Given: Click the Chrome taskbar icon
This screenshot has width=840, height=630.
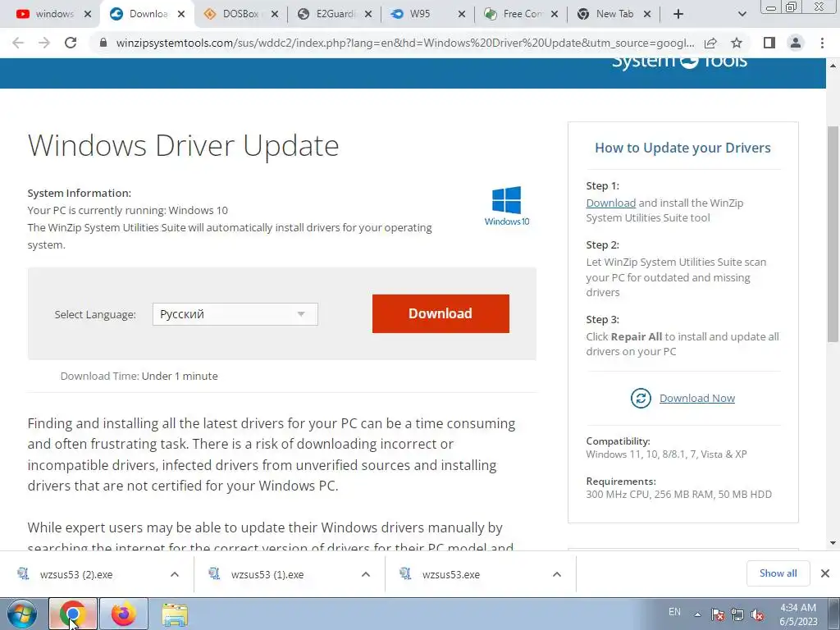Looking at the screenshot, I should tap(73, 614).
